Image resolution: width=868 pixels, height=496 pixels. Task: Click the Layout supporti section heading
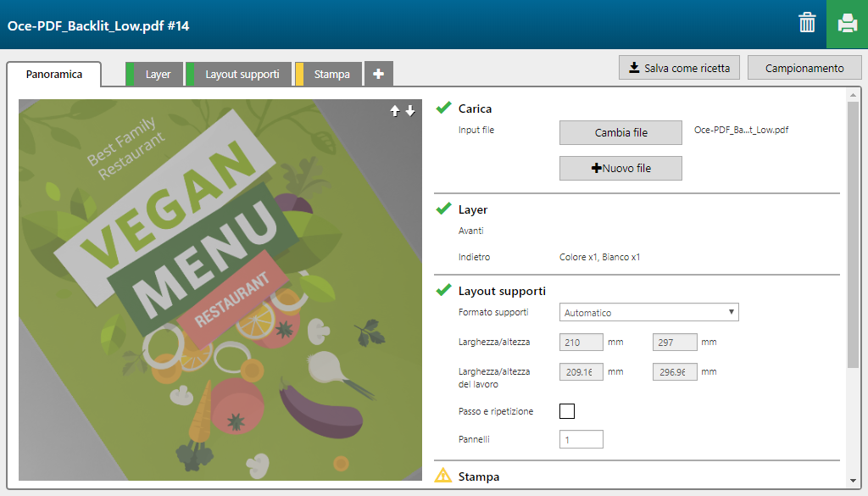[x=502, y=291]
